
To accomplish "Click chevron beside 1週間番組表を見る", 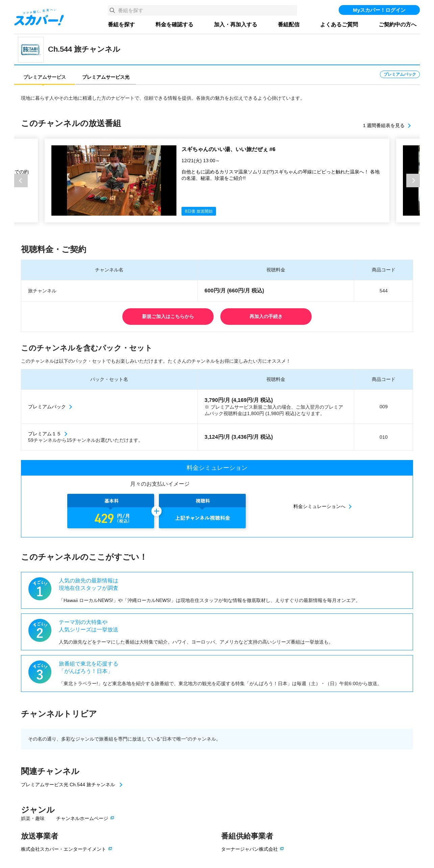I will (409, 126).
